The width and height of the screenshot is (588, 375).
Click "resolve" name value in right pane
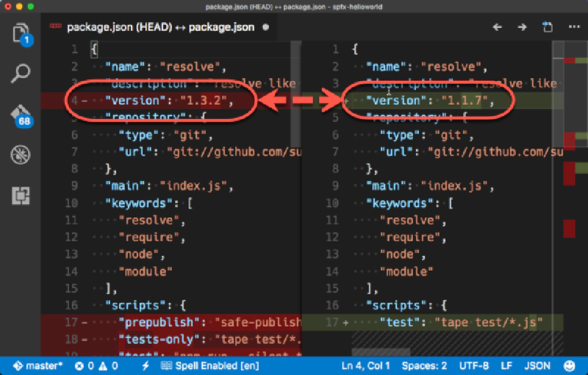[x=451, y=67]
